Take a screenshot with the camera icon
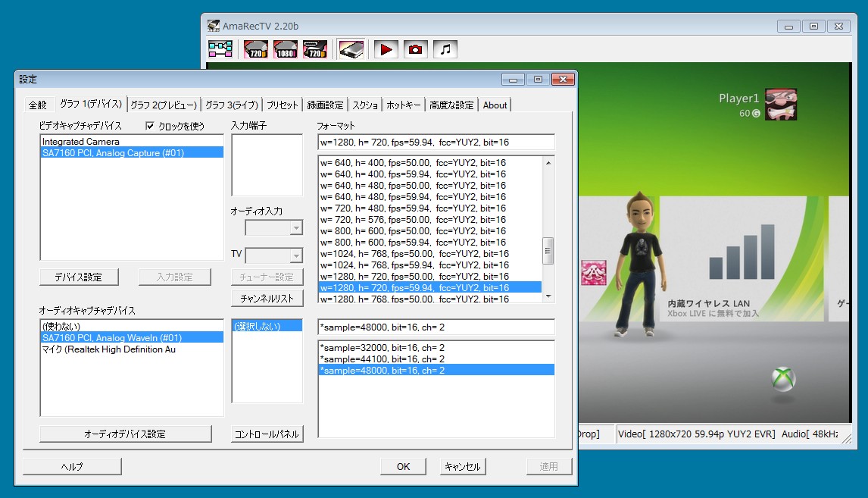868x498 pixels. [x=415, y=49]
